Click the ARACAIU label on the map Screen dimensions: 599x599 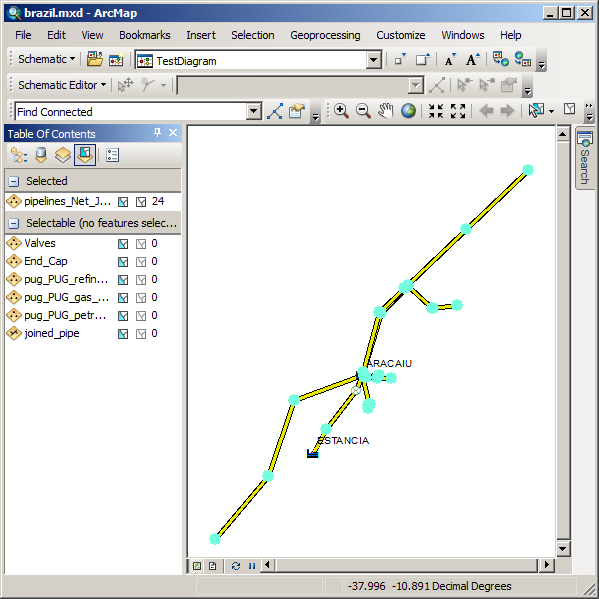click(x=389, y=363)
